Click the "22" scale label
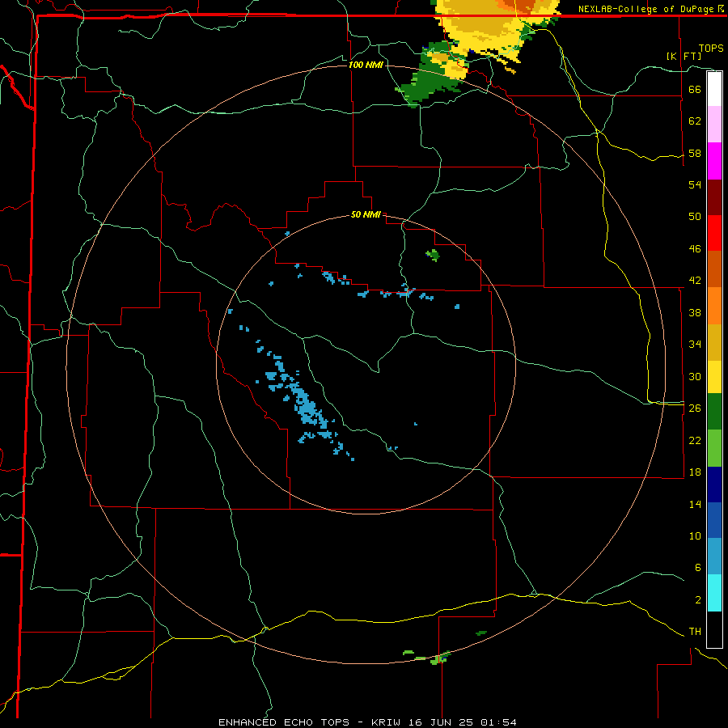Viewport: 728px width, 728px height. point(695,440)
